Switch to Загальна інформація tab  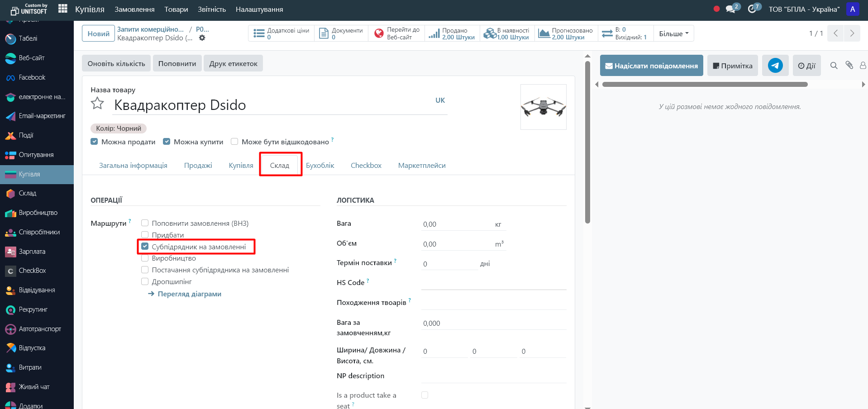133,166
